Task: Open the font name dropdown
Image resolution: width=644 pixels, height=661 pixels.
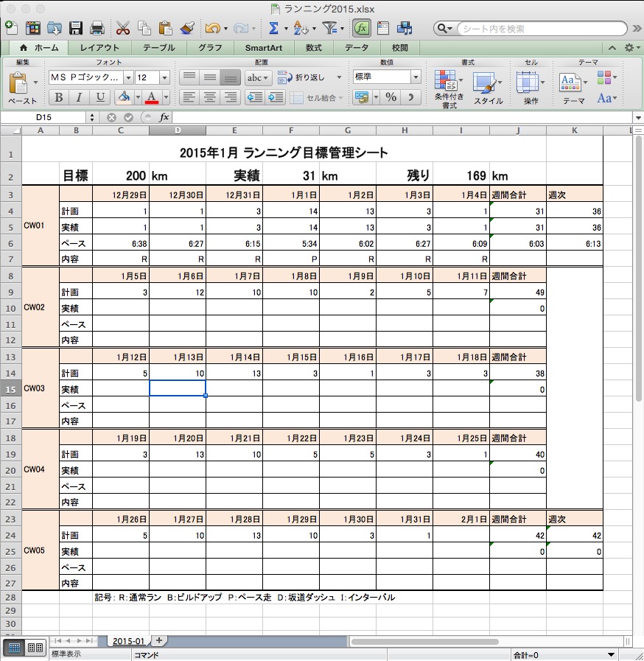Action: pos(128,77)
